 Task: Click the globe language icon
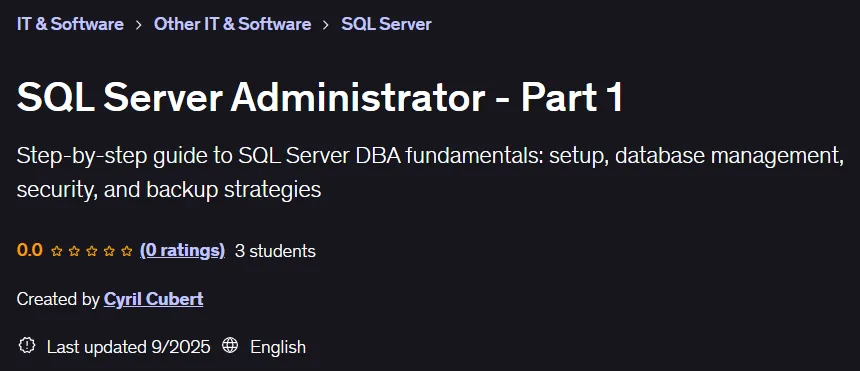click(230, 346)
